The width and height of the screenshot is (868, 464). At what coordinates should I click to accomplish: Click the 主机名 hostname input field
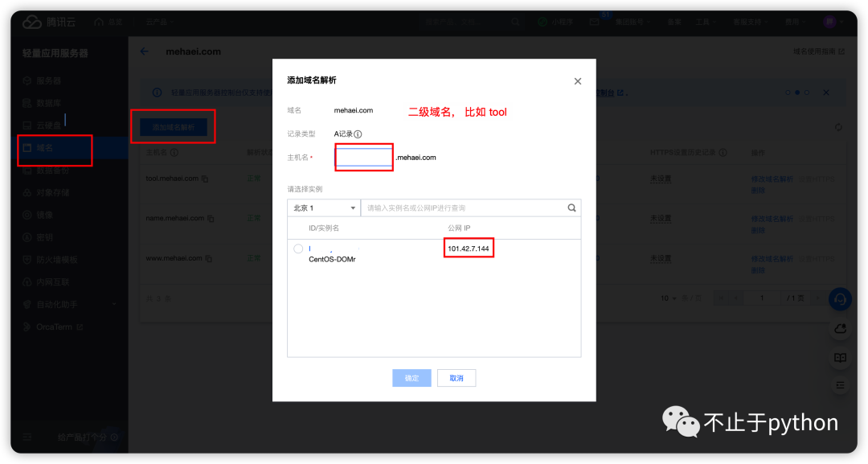[364, 158]
